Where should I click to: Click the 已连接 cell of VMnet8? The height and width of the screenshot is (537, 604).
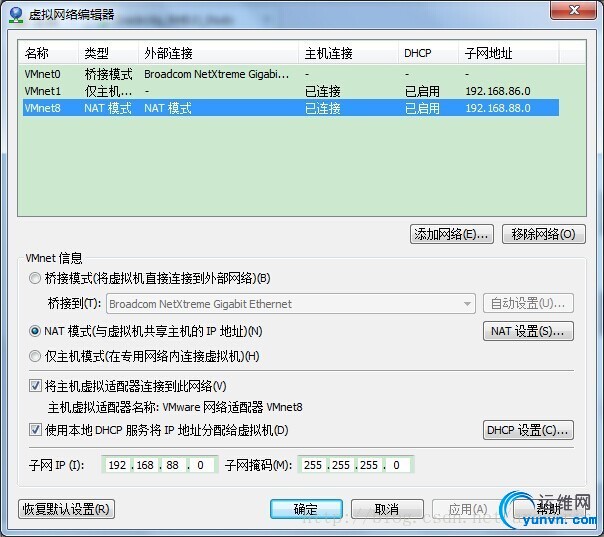323,108
